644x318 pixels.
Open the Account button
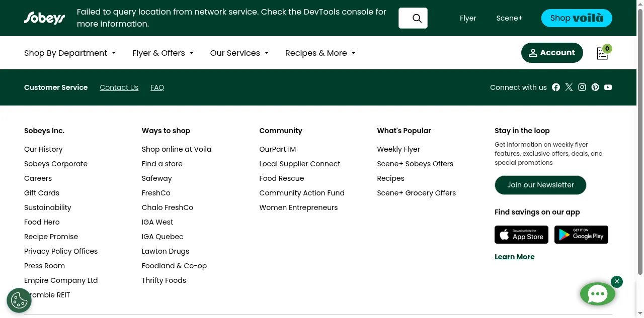[552, 53]
